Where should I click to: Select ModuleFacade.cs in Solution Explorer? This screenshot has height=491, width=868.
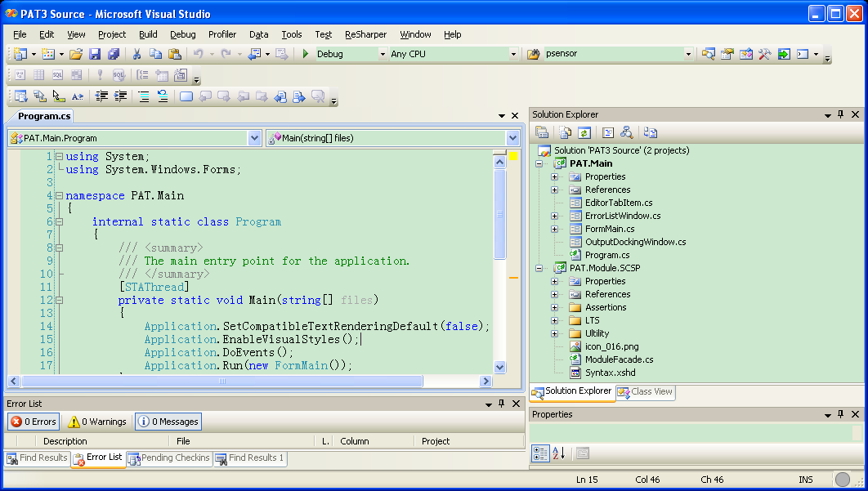click(619, 359)
